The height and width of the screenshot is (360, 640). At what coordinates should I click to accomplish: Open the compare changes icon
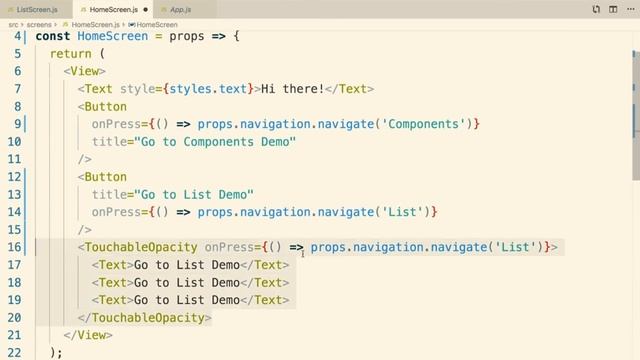596,9
